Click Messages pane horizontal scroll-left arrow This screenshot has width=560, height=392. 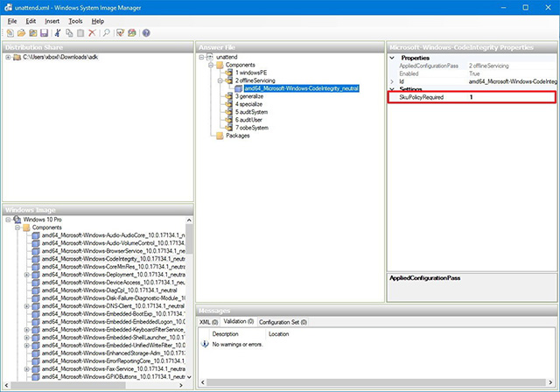point(202,382)
